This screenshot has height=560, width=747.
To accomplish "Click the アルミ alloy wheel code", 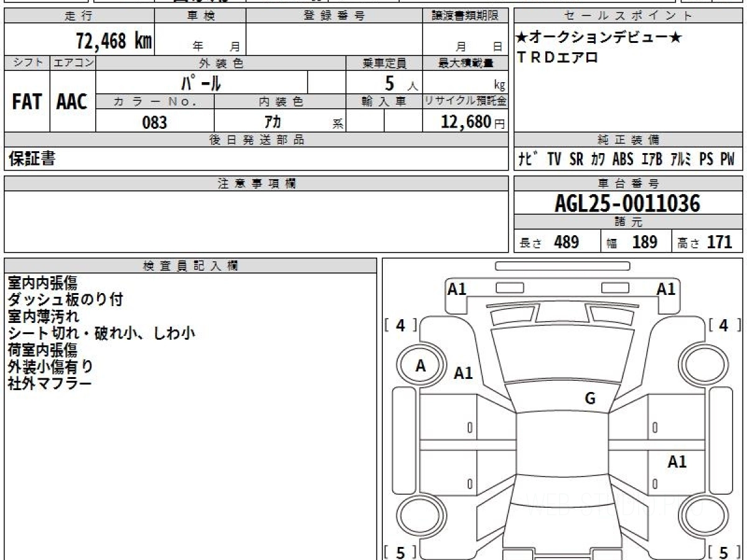I will 682,159.
